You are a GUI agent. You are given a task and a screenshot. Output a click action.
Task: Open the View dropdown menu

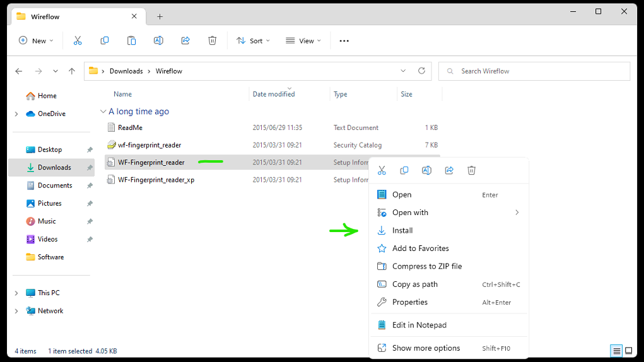[x=303, y=40]
